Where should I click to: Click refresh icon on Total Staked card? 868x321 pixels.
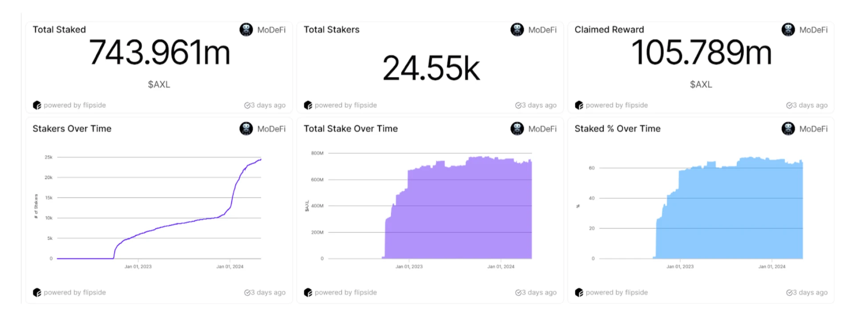click(247, 105)
